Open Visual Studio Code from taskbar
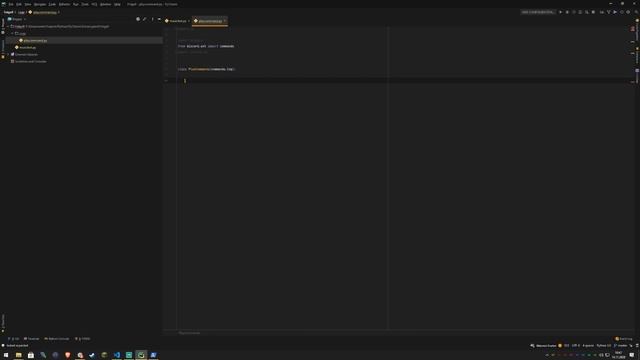This screenshot has height=360, width=640. click(x=117, y=355)
